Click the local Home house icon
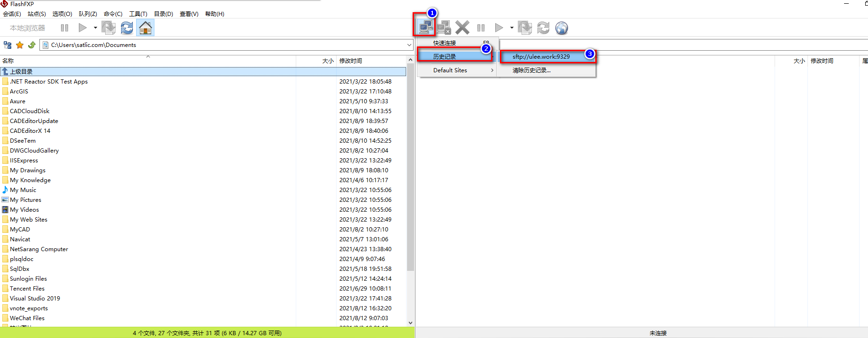Screen dimensions: 868x338 (146, 28)
